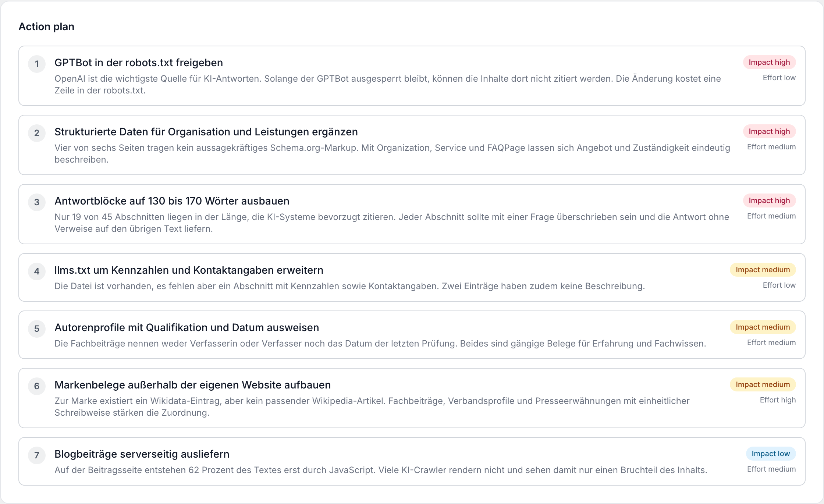The height and width of the screenshot is (504, 824).
Task: Click 'Impact medium' badge on Markenbelege card
Action: pos(763,384)
